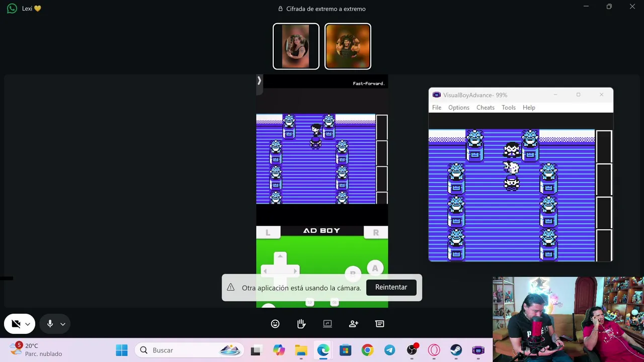644x362 pixels.
Task: Open Microsoft Store from the taskbar
Action: coord(345,350)
